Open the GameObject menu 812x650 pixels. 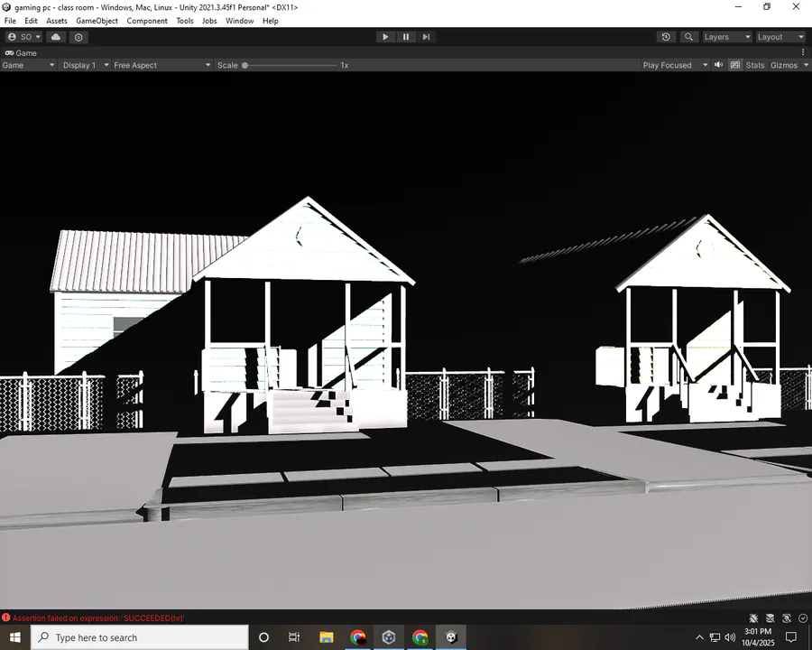coord(97,21)
